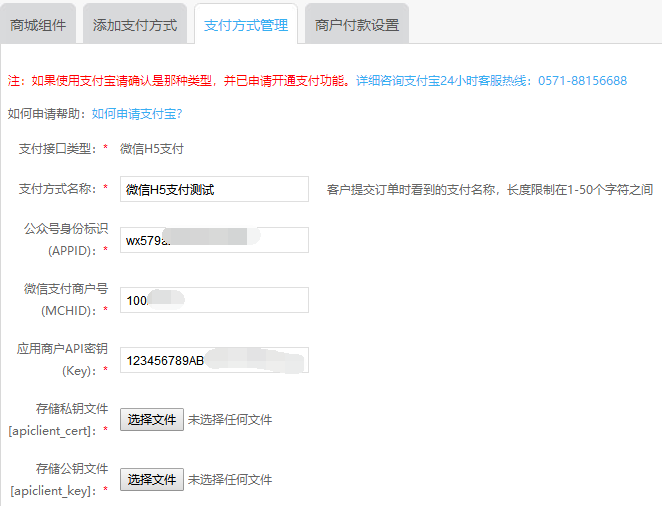Click the 支付接口类型 label
The height and width of the screenshot is (506, 662).
pos(57,149)
